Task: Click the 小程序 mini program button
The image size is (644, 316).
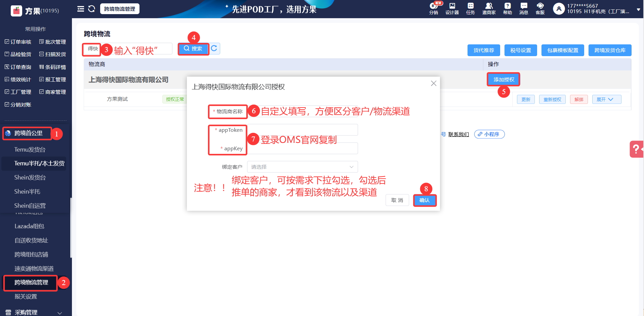Action: point(489,134)
